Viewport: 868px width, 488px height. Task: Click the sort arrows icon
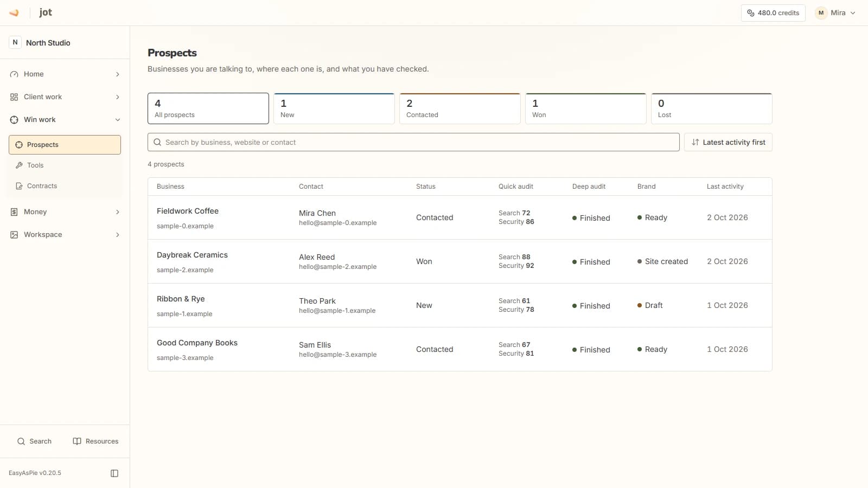click(695, 142)
